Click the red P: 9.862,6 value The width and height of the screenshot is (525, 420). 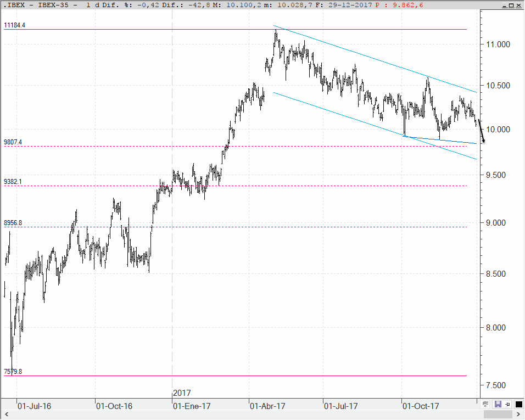[399, 5]
